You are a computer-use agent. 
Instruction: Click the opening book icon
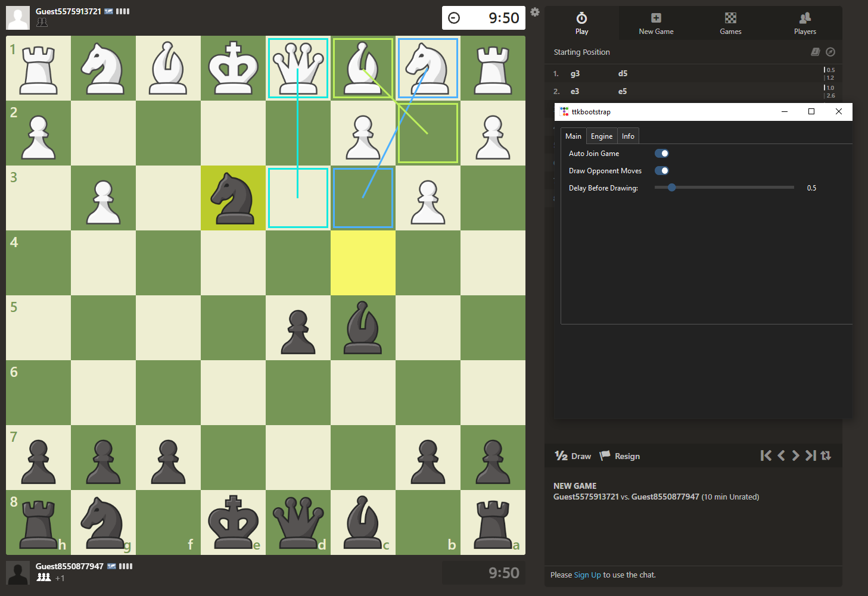pos(816,52)
